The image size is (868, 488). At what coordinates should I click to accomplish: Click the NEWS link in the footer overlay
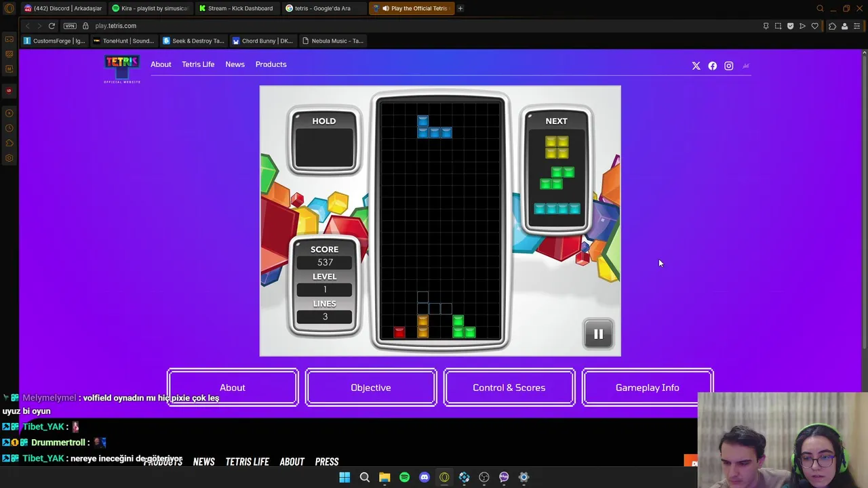(204, 462)
